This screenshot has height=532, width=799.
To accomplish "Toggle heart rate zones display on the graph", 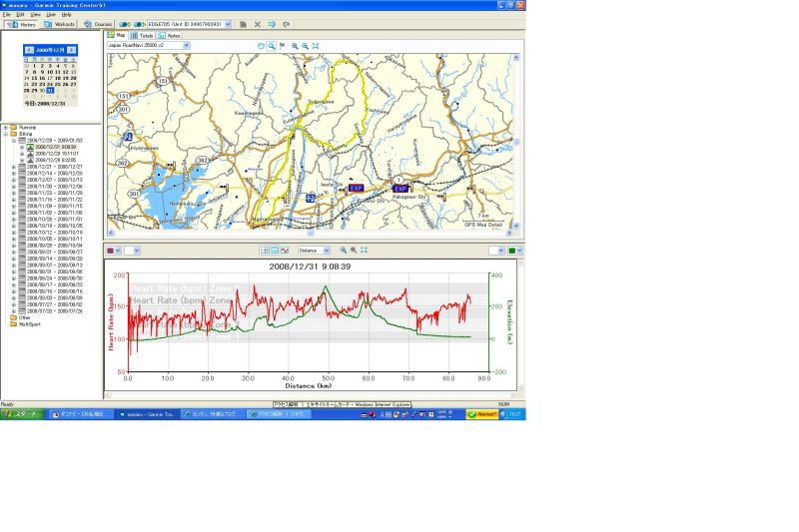I will 285,250.
